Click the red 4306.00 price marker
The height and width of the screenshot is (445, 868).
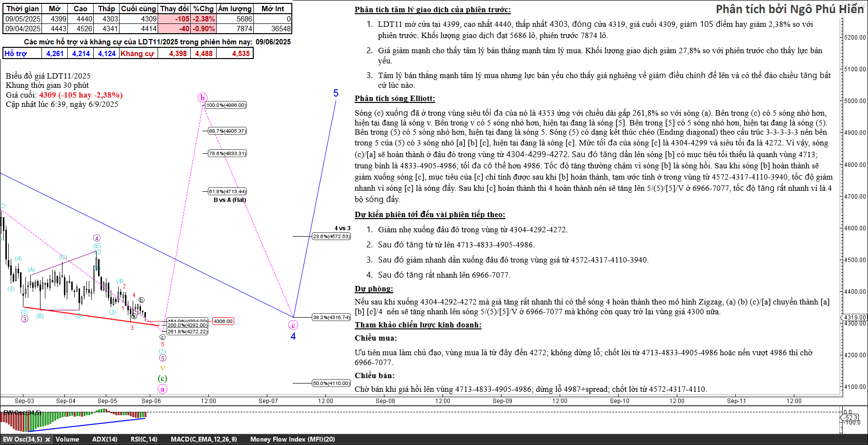click(223, 321)
